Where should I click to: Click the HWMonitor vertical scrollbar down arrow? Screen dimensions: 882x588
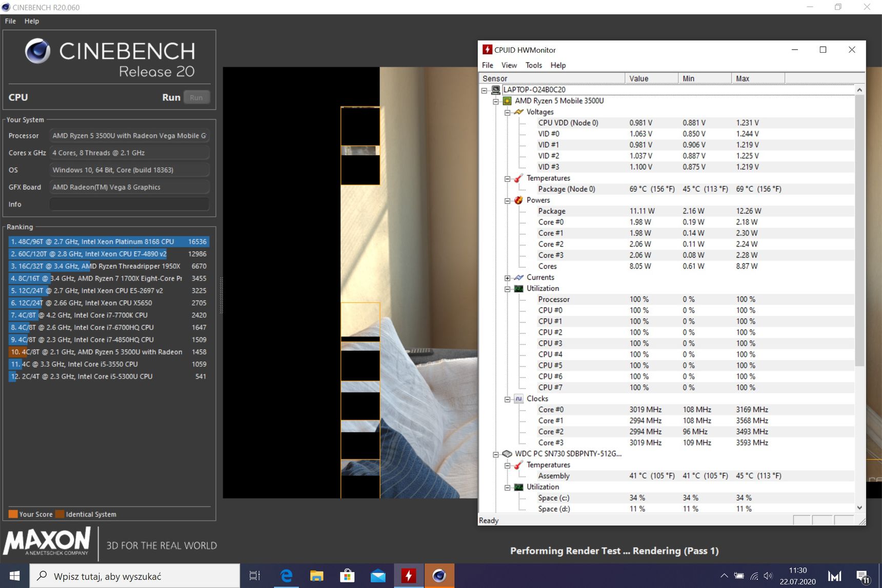point(859,508)
